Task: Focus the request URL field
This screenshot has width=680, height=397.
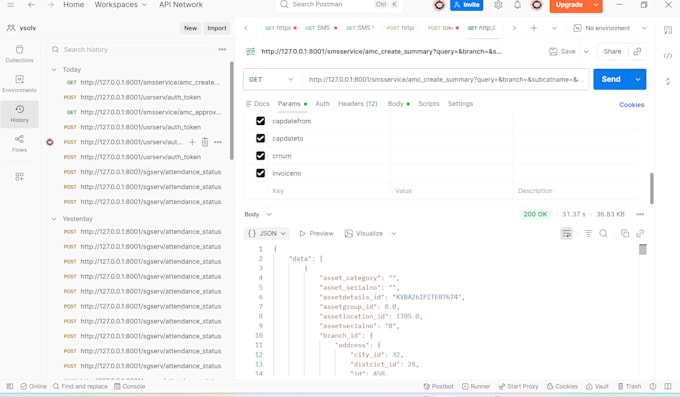Action: [445, 79]
